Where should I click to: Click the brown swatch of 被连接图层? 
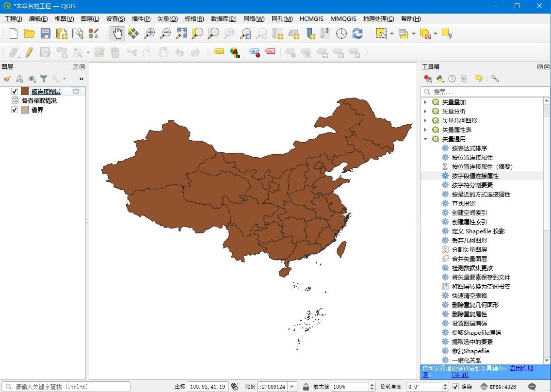click(25, 91)
